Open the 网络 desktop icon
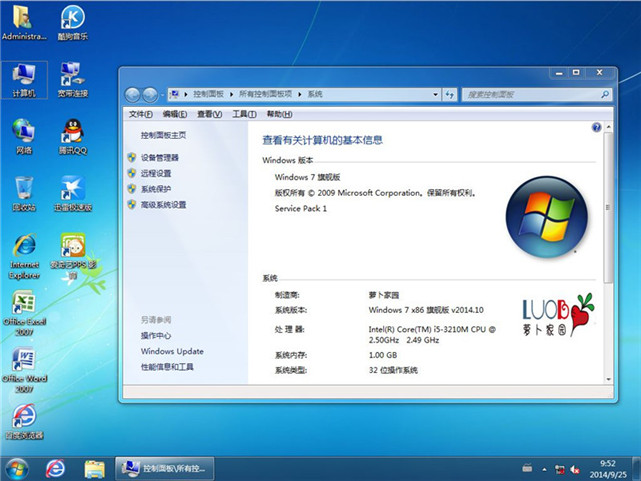This screenshot has width=641, height=481. point(24,137)
